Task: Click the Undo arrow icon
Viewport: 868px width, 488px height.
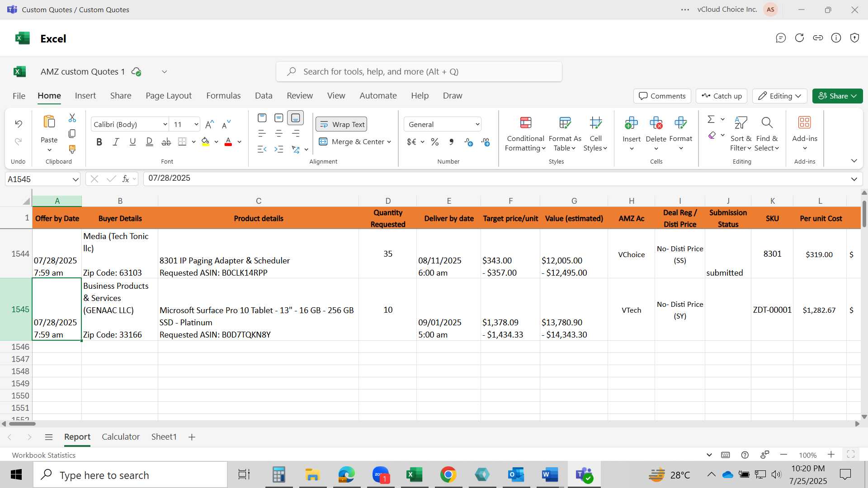Action: click(x=19, y=123)
